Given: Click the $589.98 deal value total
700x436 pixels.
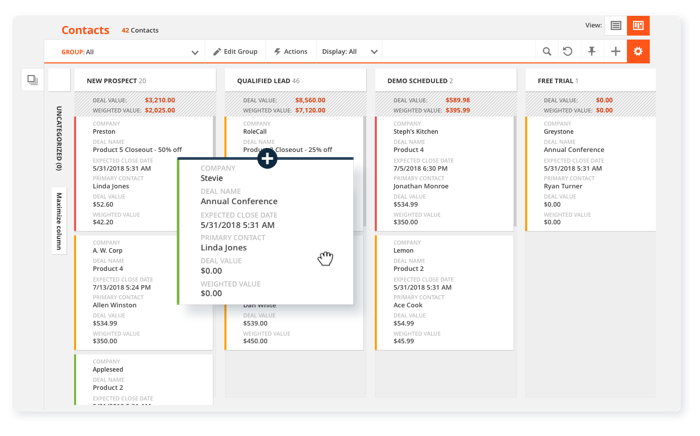Looking at the screenshot, I should [x=458, y=100].
